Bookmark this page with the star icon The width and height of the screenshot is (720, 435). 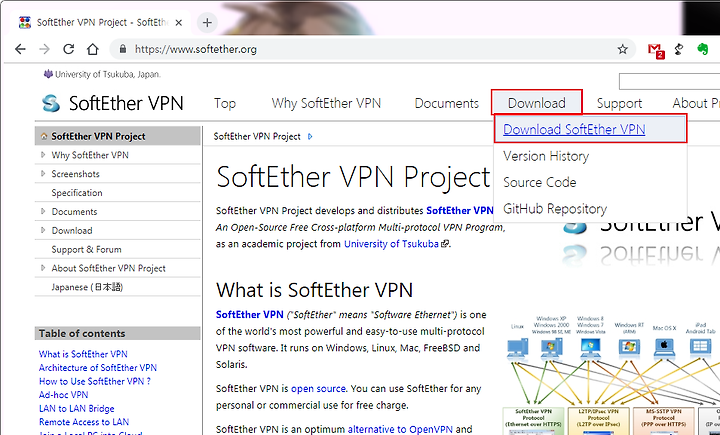click(x=622, y=49)
